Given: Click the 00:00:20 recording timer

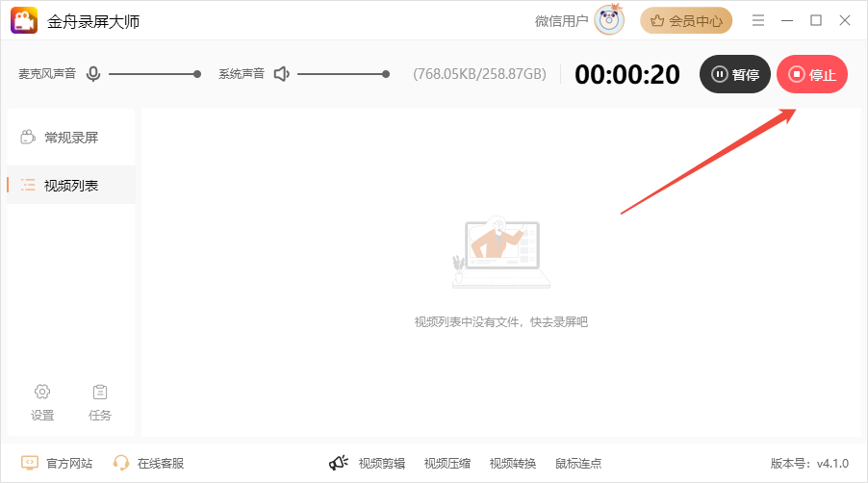Looking at the screenshot, I should pos(627,74).
